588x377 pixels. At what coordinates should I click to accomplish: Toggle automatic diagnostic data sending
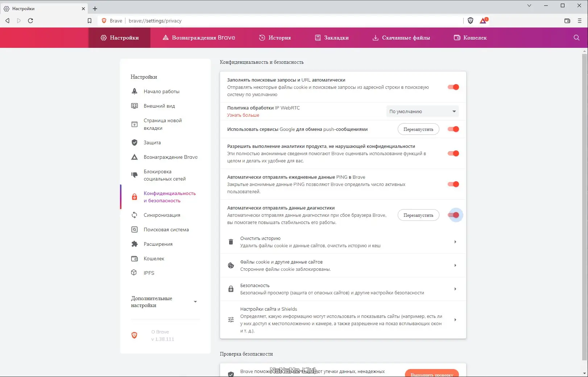453,215
